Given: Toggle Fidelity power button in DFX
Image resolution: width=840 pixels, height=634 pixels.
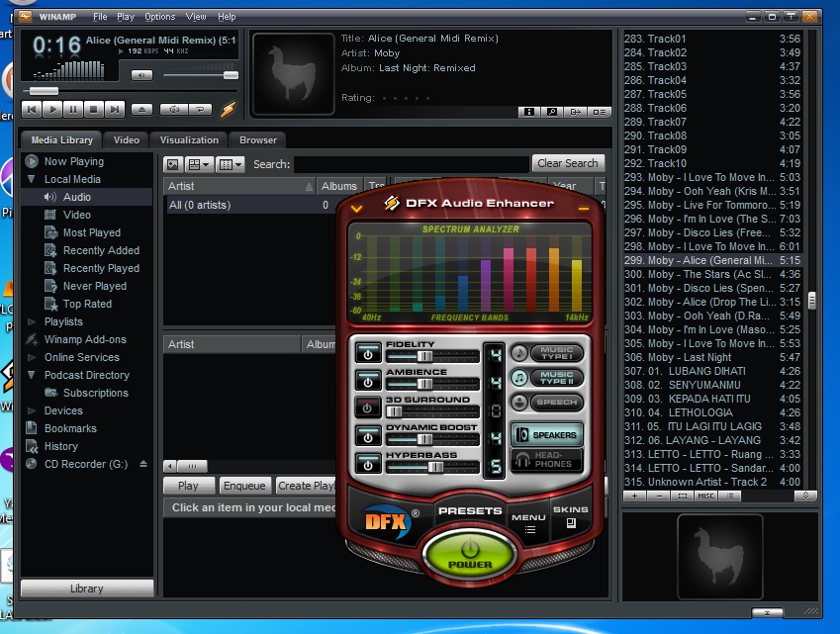Looking at the screenshot, I should [x=368, y=353].
